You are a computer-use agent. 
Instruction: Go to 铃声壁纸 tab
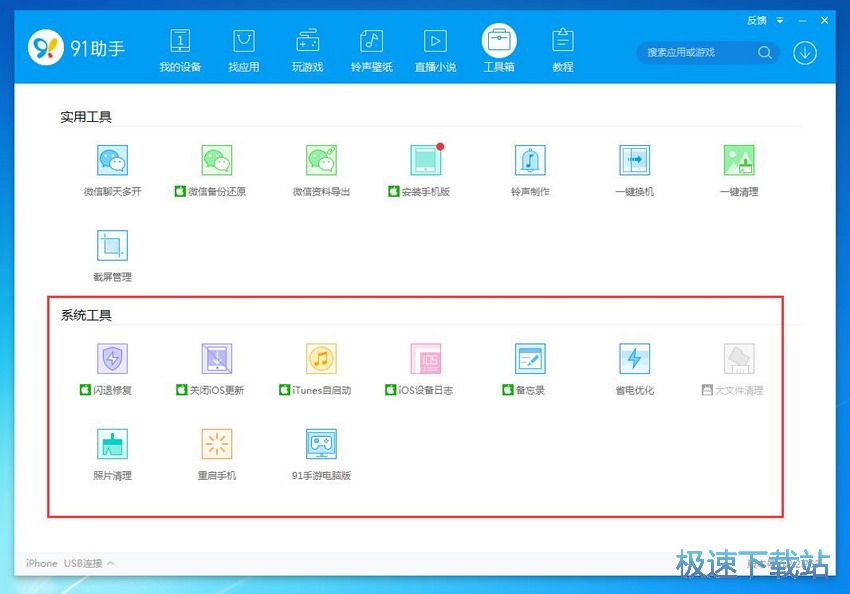371,51
